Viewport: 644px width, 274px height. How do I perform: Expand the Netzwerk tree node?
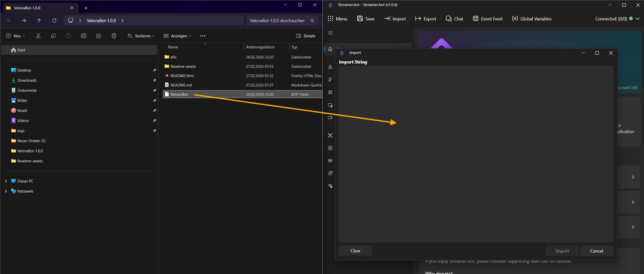pyautogui.click(x=6, y=191)
